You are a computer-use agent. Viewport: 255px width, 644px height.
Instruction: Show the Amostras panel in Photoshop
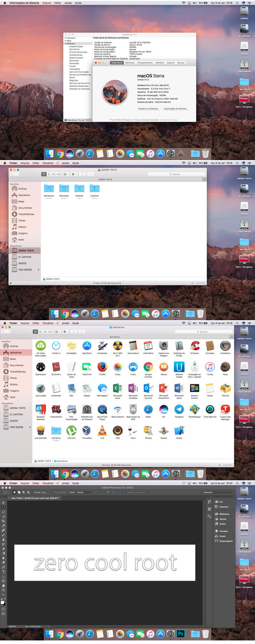coord(224,507)
